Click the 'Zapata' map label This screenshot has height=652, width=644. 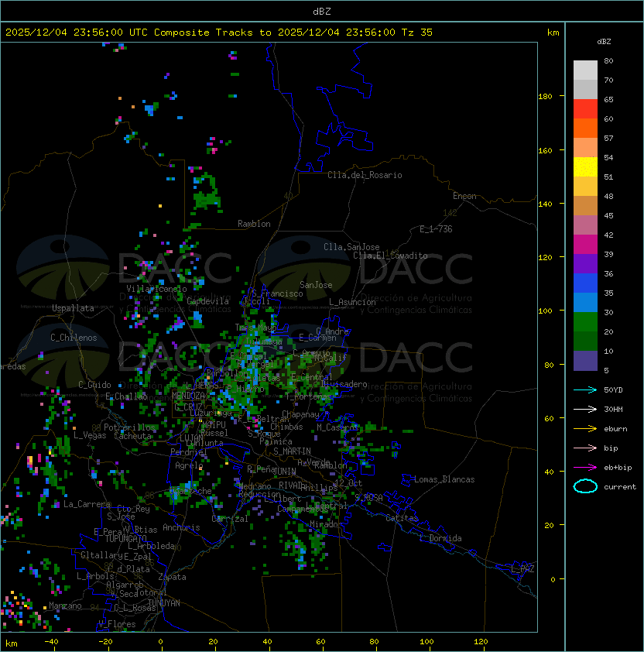point(172,577)
